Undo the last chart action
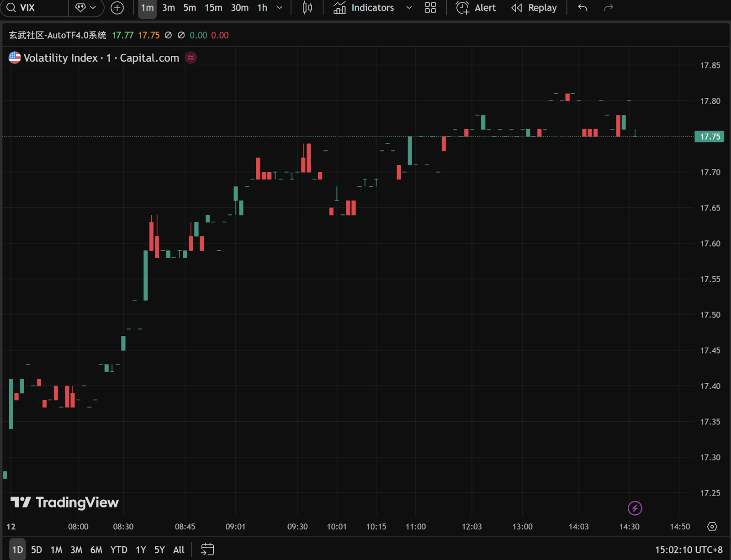Viewport: 731px width, 560px height. pos(583,8)
